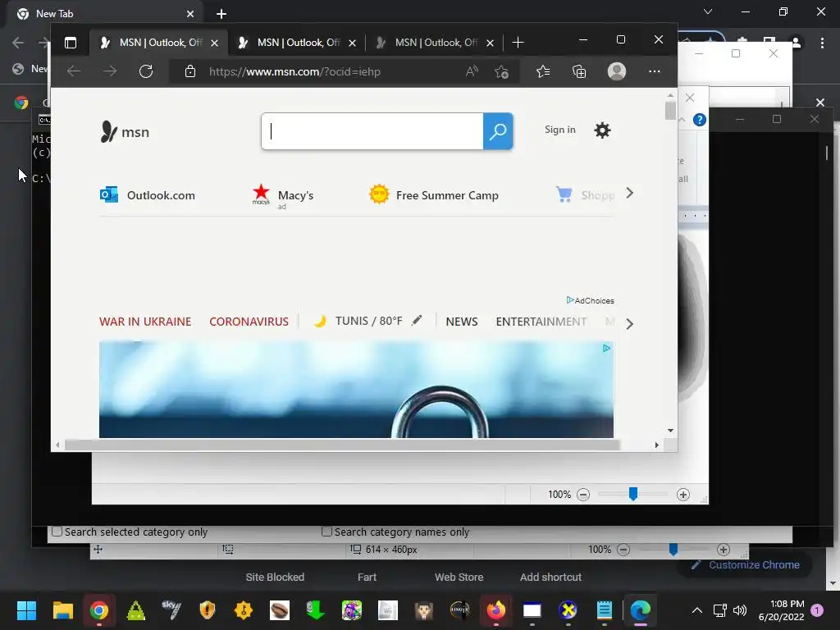
Task: Open File Explorer from the taskbar
Action: pos(62,610)
